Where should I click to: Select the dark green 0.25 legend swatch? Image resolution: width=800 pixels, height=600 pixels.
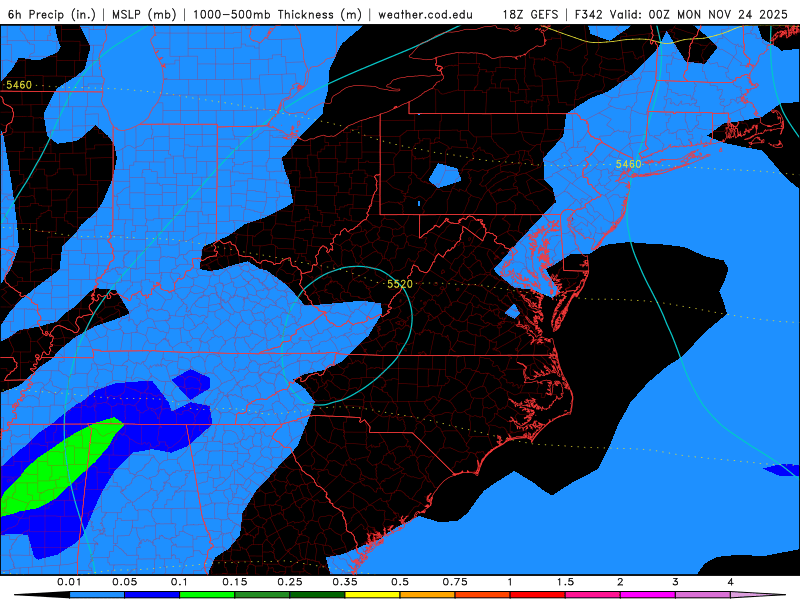tap(317, 595)
